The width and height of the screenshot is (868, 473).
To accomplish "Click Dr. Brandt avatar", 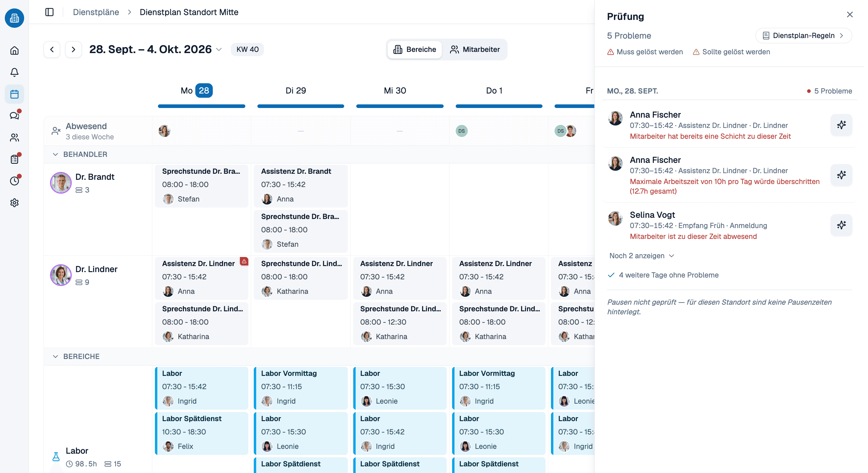I will [61, 183].
